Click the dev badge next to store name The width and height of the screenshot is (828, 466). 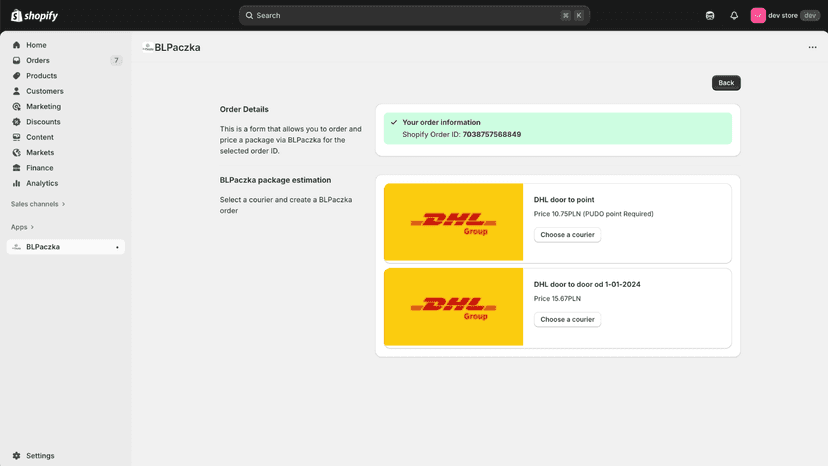(810, 15)
